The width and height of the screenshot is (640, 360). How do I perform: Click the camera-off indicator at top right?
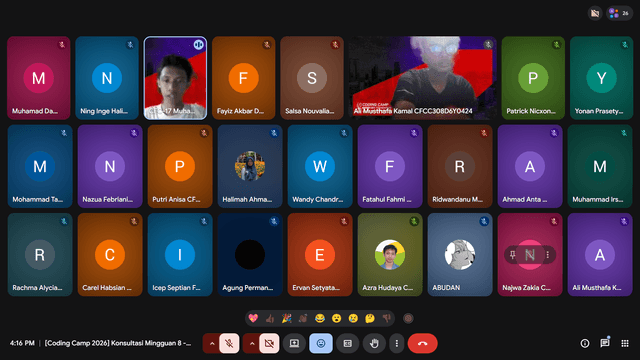[595, 13]
